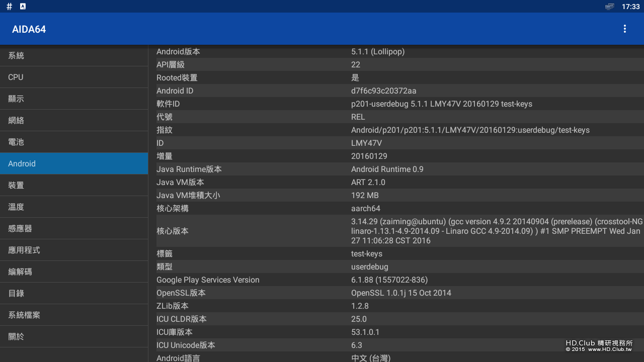Open the 應用程式 section
Image resolution: width=644 pixels, height=362 pixels.
coord(74,250)
